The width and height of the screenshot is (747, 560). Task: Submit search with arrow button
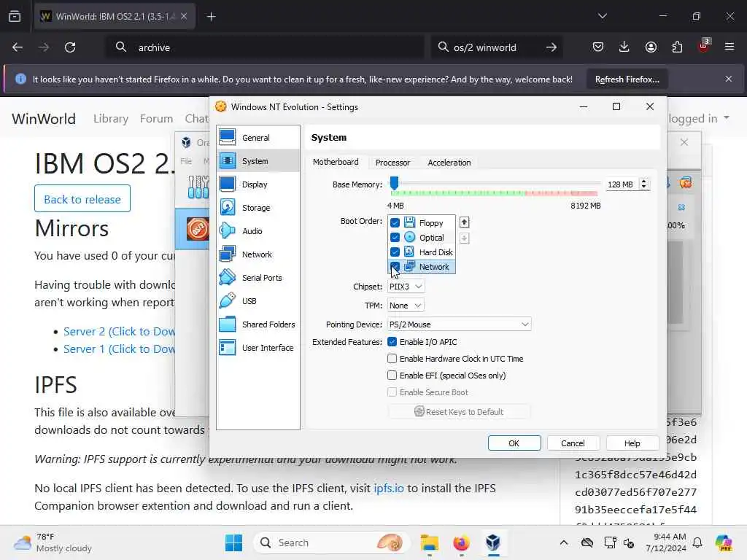click(551, 47)
